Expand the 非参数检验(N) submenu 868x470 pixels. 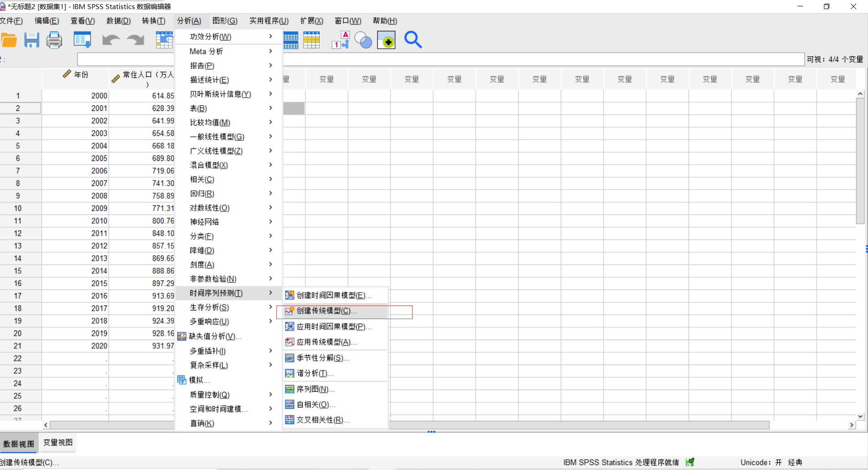click(x=228, y=279)
